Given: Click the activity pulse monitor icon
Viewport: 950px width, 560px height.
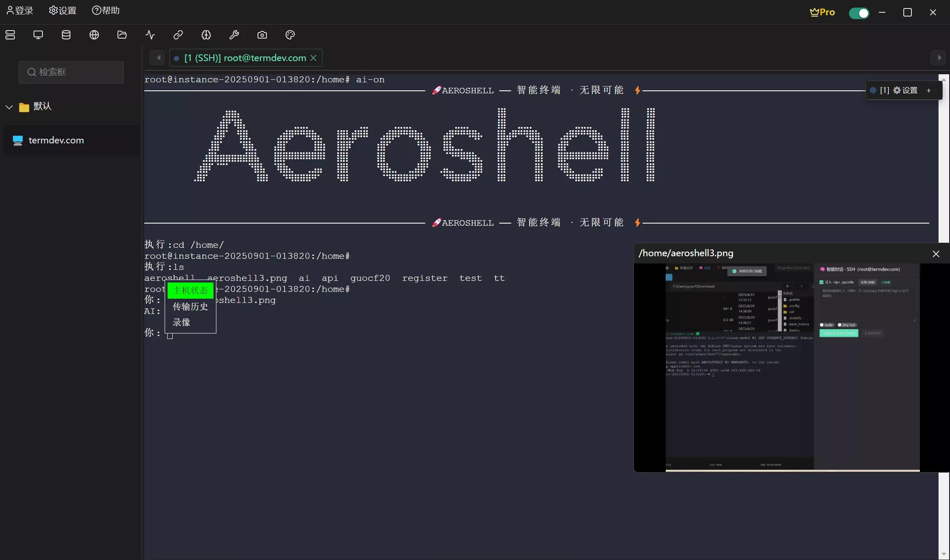Looking at the screenshot, I should pos(150,35).
